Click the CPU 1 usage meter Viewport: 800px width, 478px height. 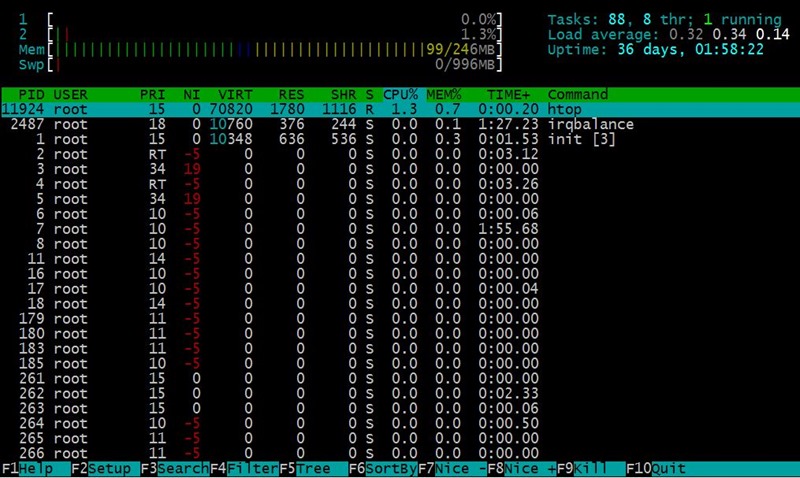(261, 19)
